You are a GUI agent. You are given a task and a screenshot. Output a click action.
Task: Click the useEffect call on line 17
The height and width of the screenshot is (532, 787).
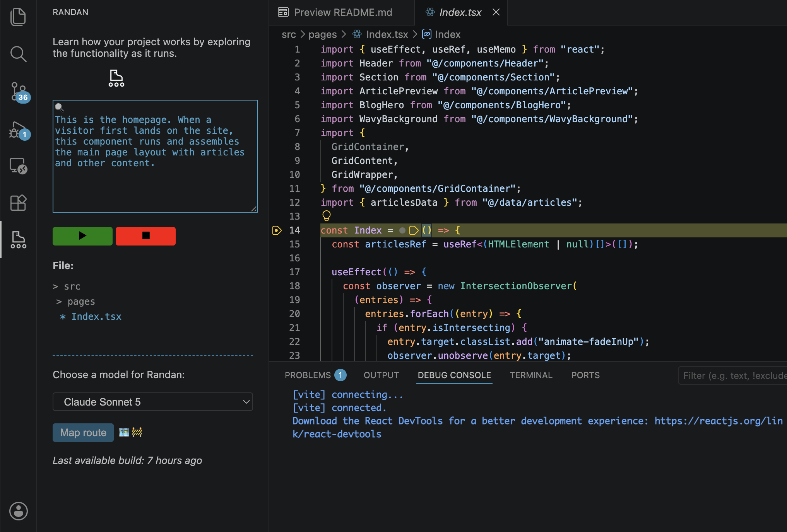click(x=356, y=272)
